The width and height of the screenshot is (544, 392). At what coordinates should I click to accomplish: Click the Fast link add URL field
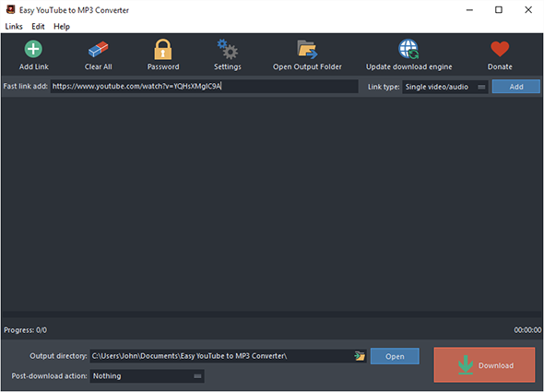(x=205, y=86)
